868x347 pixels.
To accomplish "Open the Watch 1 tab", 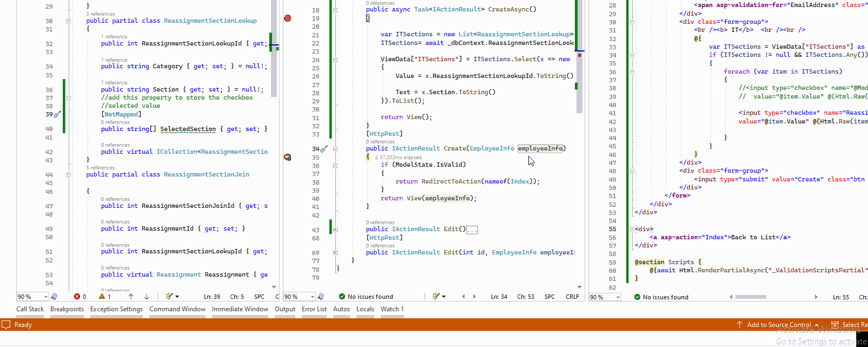I will [x=392, y=309].
